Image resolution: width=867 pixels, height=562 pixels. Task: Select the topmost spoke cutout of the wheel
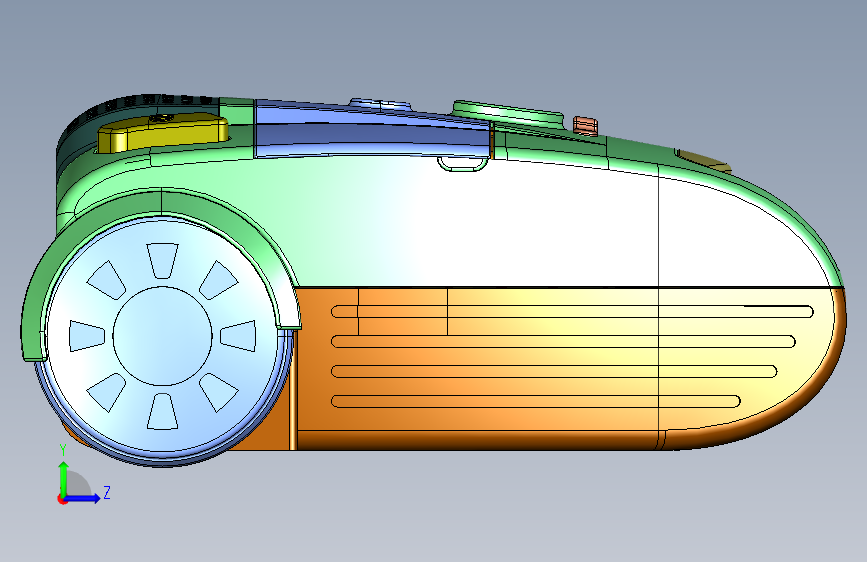point(163,261)
